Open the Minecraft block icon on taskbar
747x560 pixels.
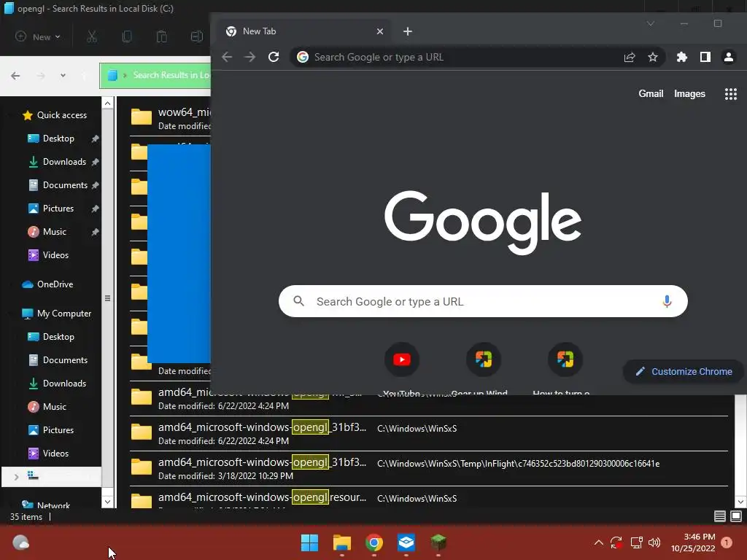pos(438,542)
